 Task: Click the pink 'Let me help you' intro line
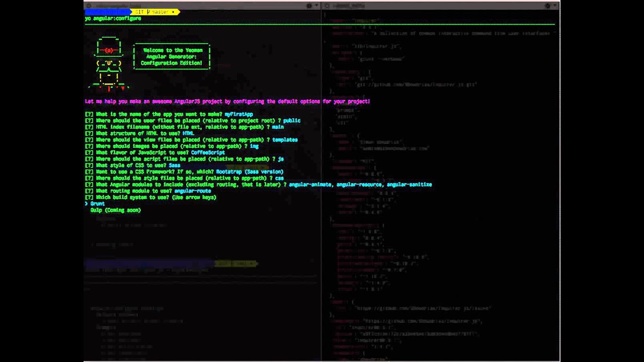pos(227,102)
